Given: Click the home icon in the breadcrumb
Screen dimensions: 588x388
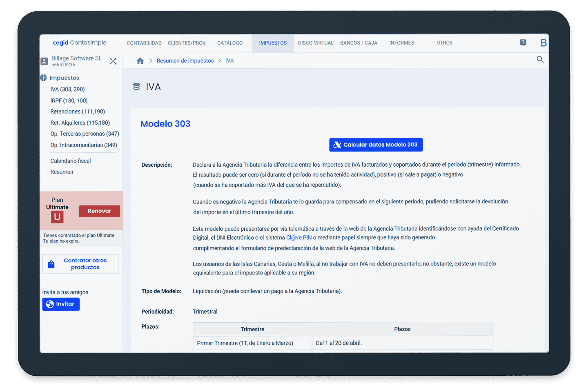Looking at the screenshot, I should coord(140,61).
